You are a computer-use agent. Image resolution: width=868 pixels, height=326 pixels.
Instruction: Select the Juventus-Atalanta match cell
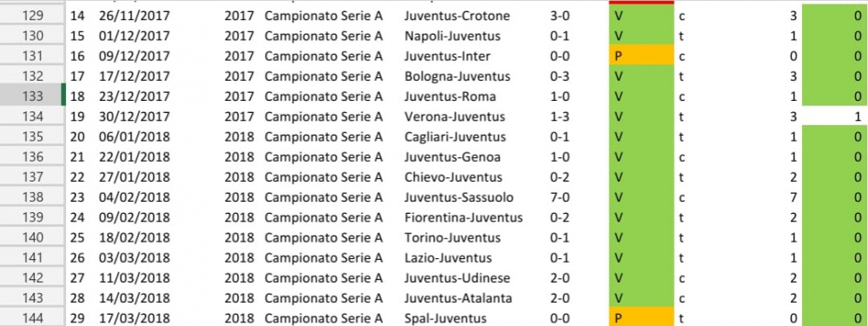click(x=458, y=298)
